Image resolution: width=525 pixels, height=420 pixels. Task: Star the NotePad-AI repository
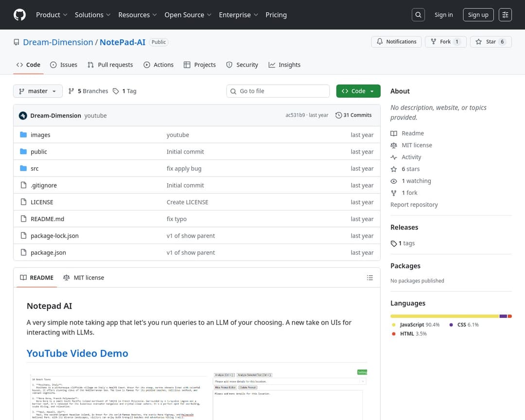[x=490, y=42]
